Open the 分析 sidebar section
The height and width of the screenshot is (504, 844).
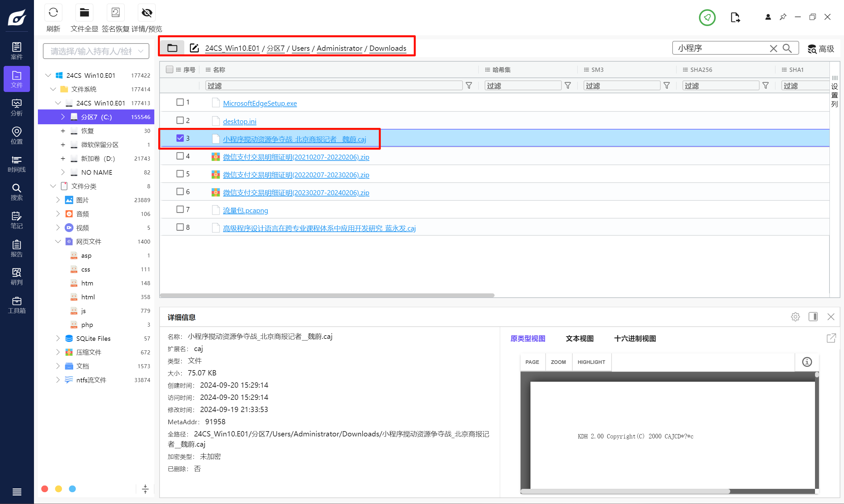pyautogui.click(x=16, y=107)
